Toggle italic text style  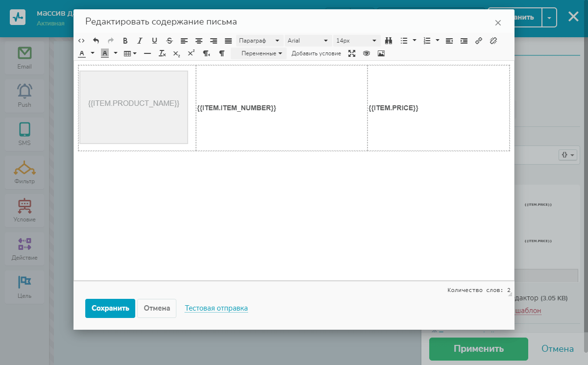click(140, 41)
